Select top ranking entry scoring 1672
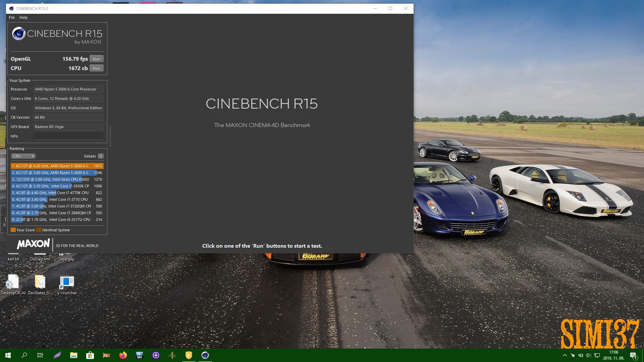 [57, 166]
